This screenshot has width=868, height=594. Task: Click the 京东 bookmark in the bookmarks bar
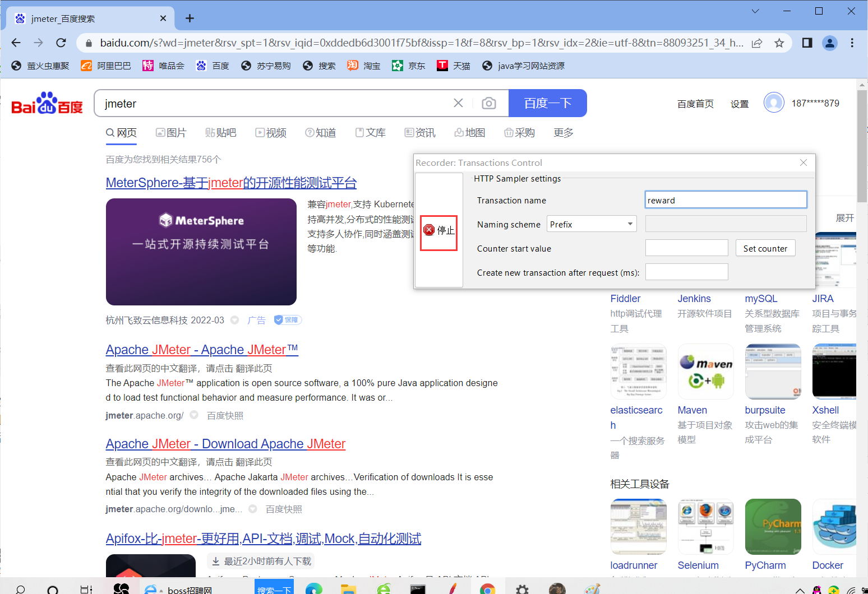point(409,66)
